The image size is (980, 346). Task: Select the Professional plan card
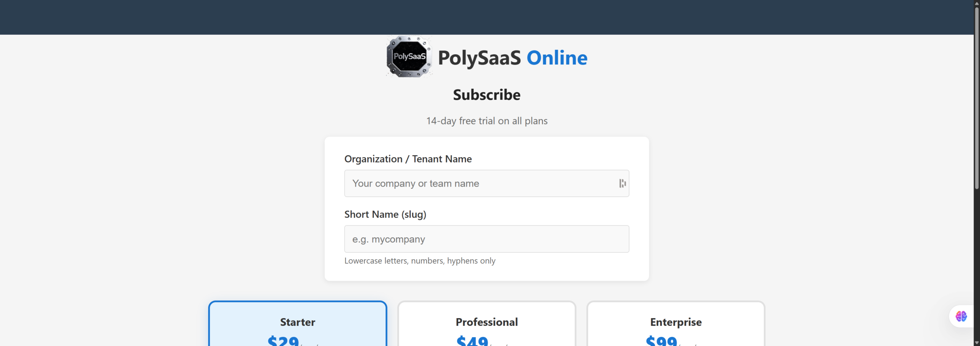pyautogui.click(x=486, y=322)
